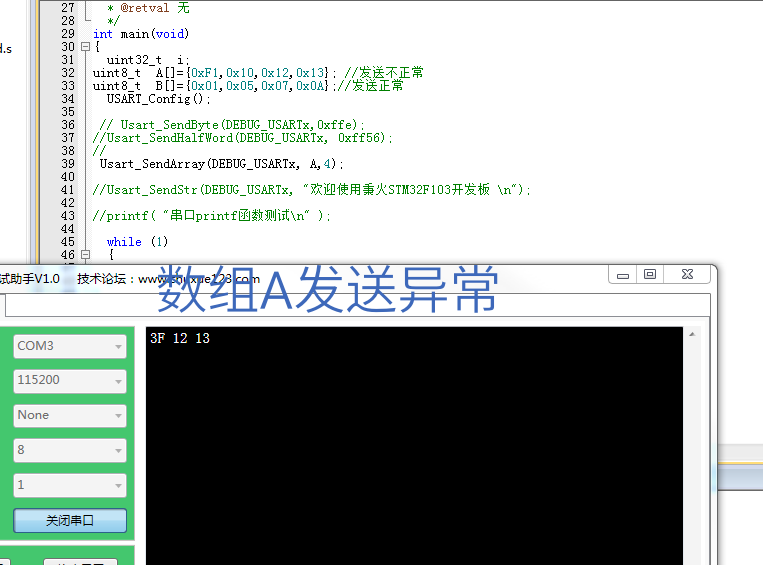Click the int main(void) declaration

click(141, 34)
